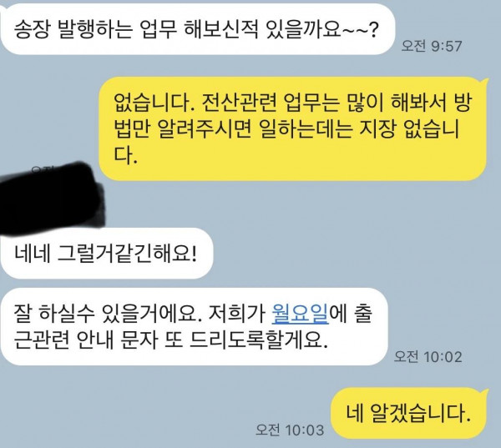
Task: Tap the tail of the yellow 없습니다 bubble
Action: pyautogui.click(x=484, y=82)
